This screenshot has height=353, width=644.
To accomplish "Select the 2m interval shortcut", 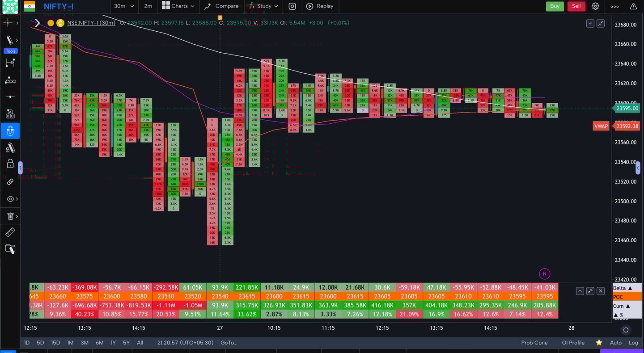I will (148, 6).
